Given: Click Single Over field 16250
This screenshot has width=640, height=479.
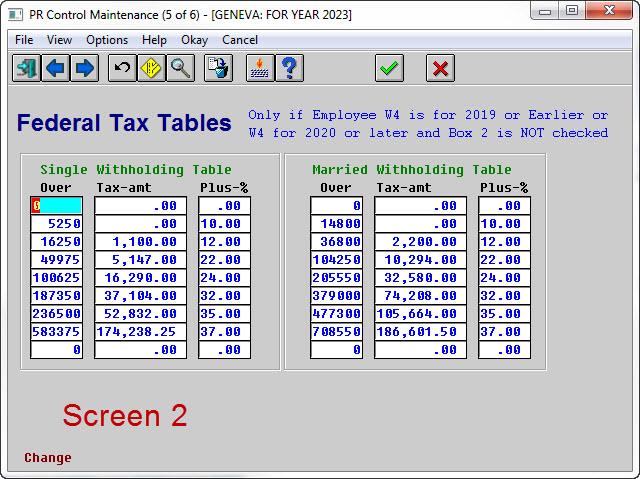Looking at the screenshot, I should click(x=56, y=242).
